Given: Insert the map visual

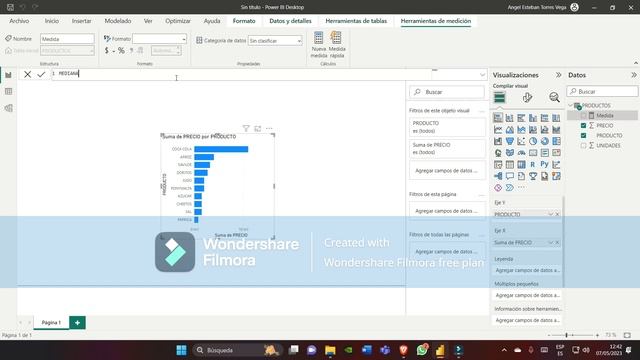Looking at the screenshot, I should click(x=498, y=153).
